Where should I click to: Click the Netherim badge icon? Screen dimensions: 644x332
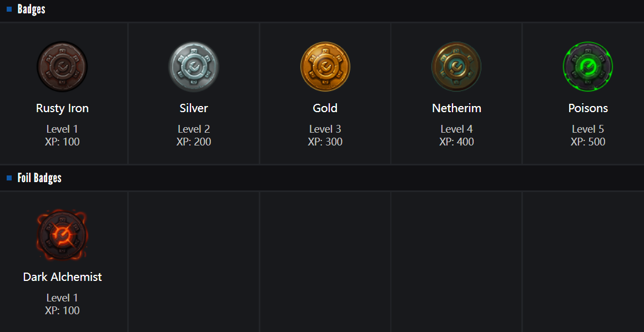click(456, 67)
